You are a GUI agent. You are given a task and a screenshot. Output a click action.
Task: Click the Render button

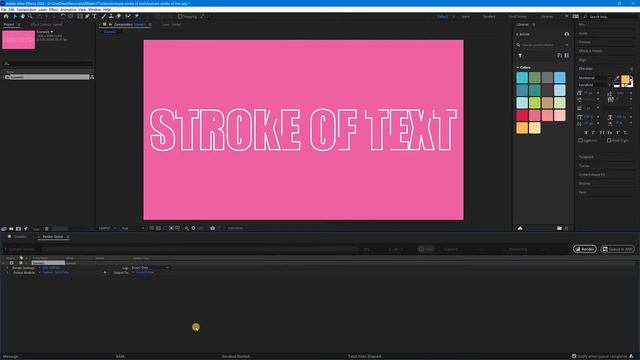tap(584, 249)
